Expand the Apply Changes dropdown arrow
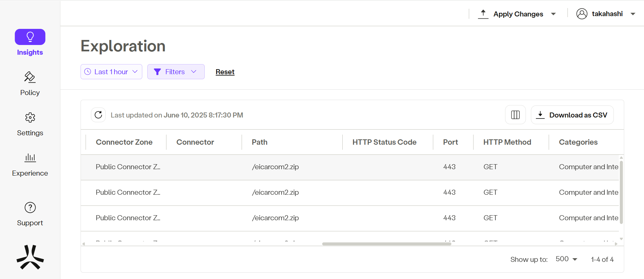The width and height of the screenshot is (644, 279). (553, 14)
